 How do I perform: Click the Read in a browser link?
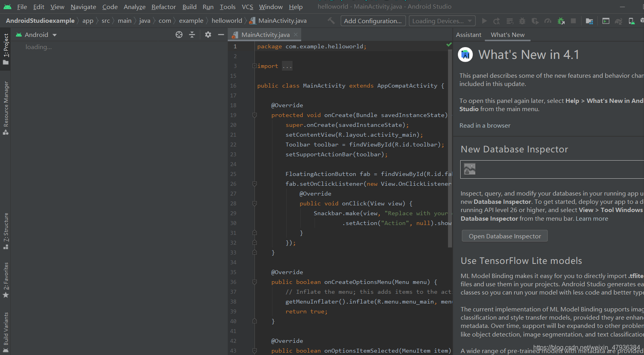(485, 125)
